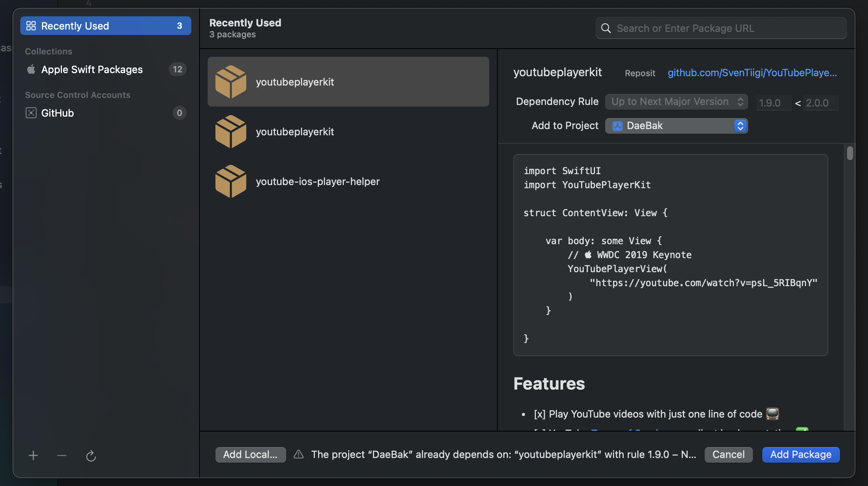Click the Cancel button
This screenshot has height=486, width=868.
coord(728,455)
